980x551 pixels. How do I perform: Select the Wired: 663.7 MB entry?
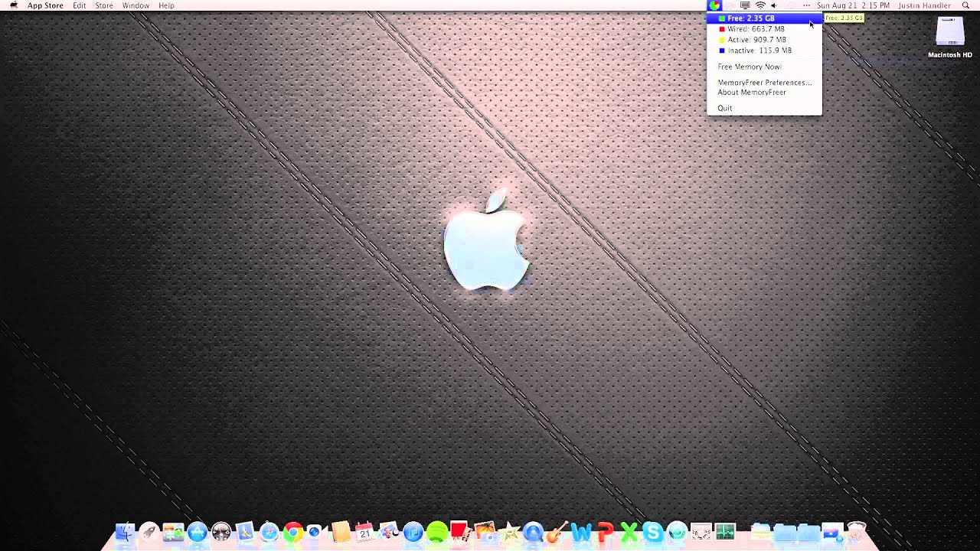coord(764,29)
